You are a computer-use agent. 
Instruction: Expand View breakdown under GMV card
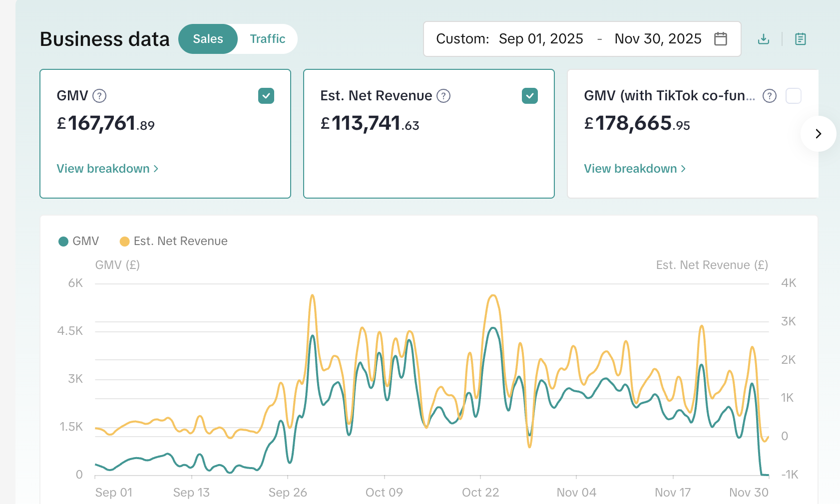point(107,169)
